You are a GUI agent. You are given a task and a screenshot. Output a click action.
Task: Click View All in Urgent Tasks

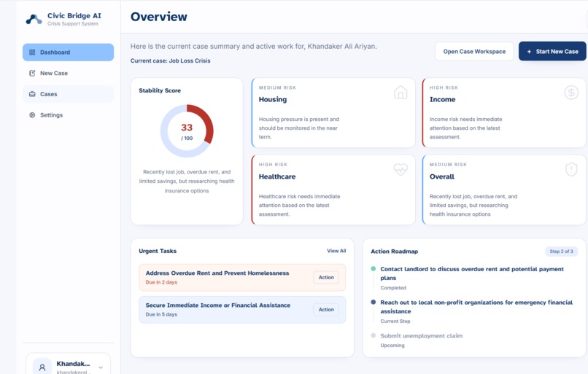(336, 251)
